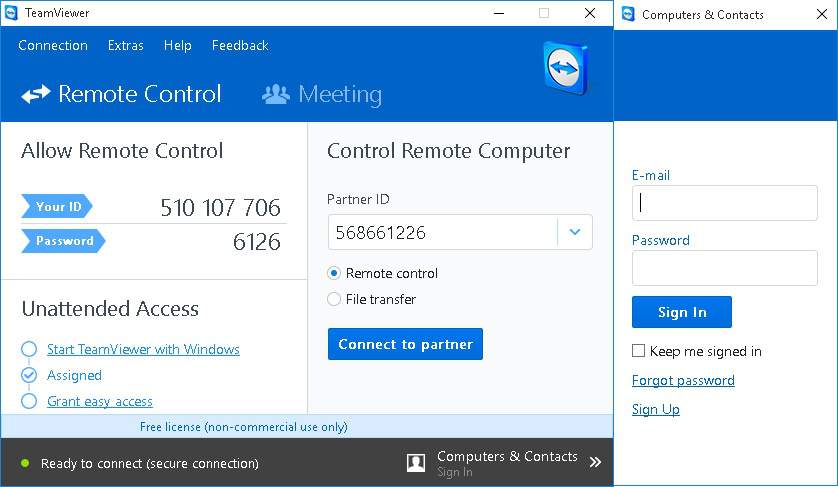Screen dimensions: 838x487
Task: Click the Meeting people icon
Action: (x=276, y=95)
